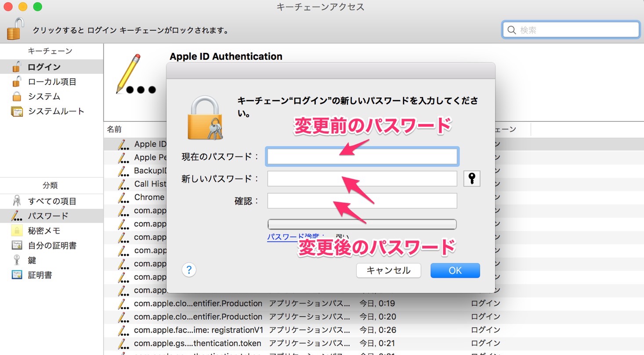Select 鍵 category
Image resolution: width=644 pixels, height=355 pixels.
(51, 260)
